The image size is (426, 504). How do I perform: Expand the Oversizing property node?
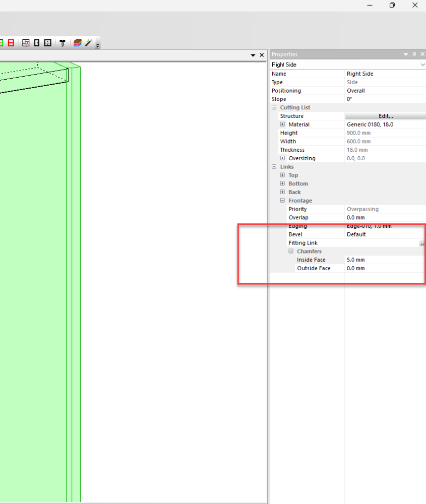283,158
